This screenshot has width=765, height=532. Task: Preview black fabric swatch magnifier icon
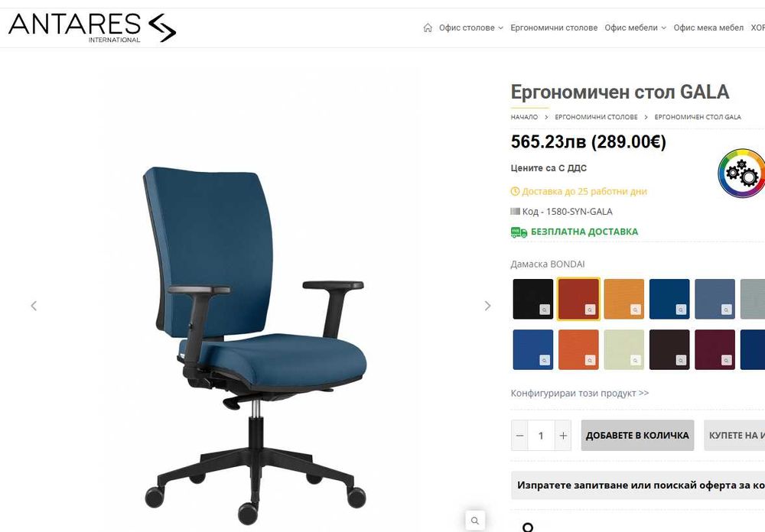point(545,310)
